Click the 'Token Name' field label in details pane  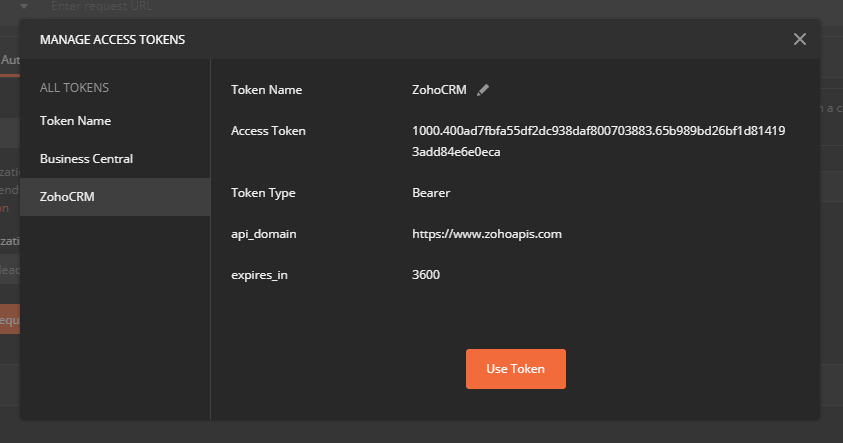(266, 90)
